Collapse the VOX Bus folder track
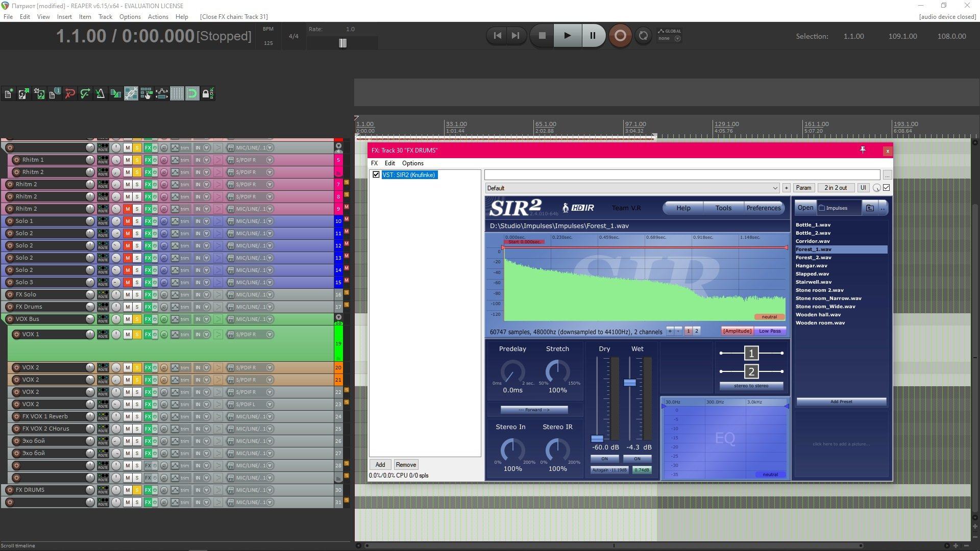Screen dimensions: 980x551 pyautogui.click(x=338, y=317)
